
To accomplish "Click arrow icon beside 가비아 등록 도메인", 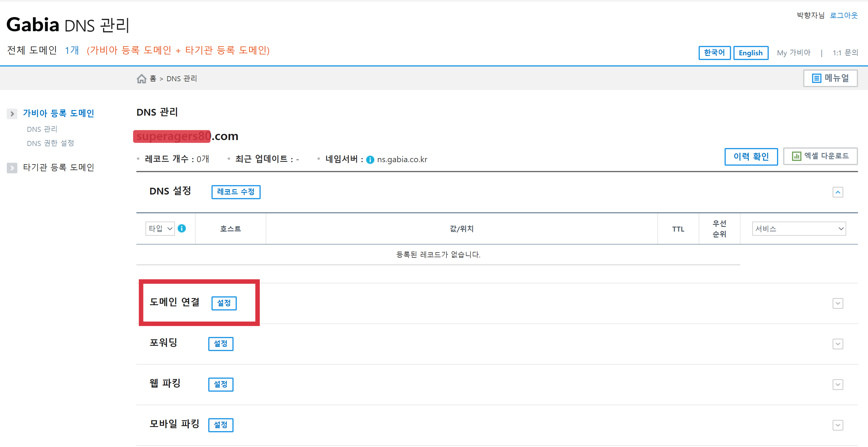I will [x=12, y=114].
